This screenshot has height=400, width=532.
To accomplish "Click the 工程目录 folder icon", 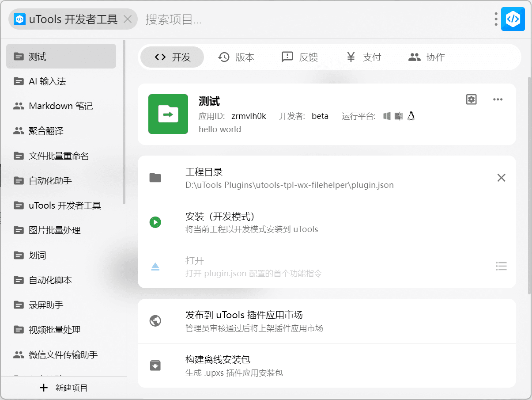I will tap(155, 178).
